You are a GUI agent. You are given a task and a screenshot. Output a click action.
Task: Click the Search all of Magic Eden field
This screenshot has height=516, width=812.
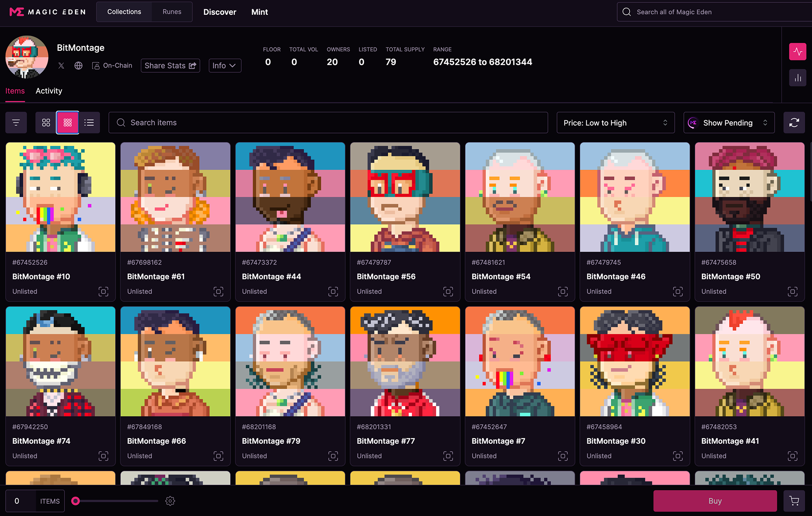pyautogui.click(x=715, y=12)
